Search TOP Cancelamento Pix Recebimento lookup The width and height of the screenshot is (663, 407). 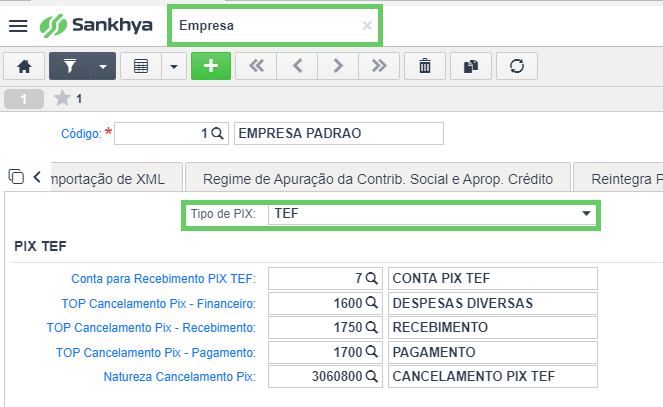pyautogui.click(x=371, y=327)
